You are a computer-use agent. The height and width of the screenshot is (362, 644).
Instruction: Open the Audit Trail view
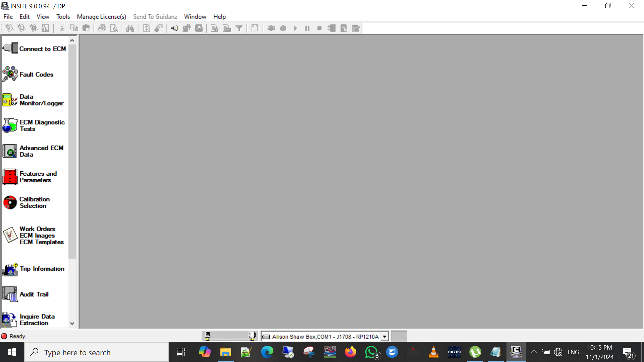(x=26, y=294)
